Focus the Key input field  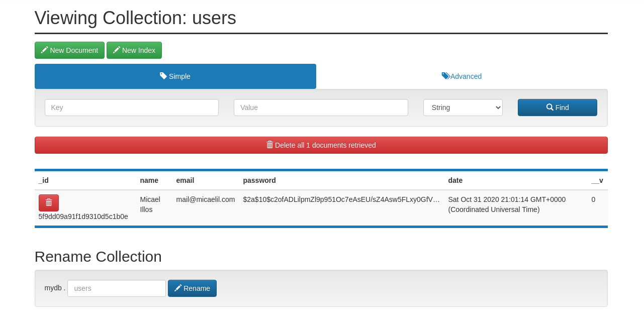pos(132,107)
